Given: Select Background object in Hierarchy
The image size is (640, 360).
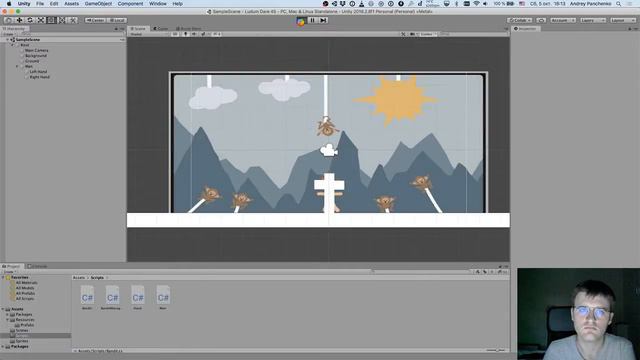Looking at the screenshot, I should (36, 56).
